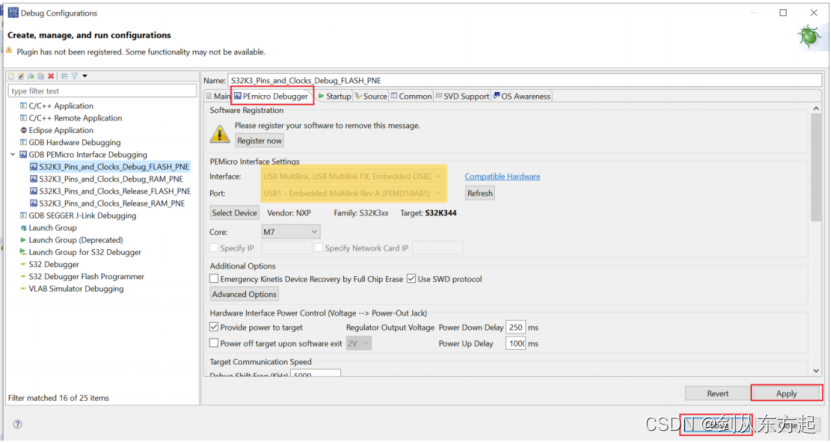Click the Revert button
Viewport: 831px width, 443px height.
tap(718, 394)
